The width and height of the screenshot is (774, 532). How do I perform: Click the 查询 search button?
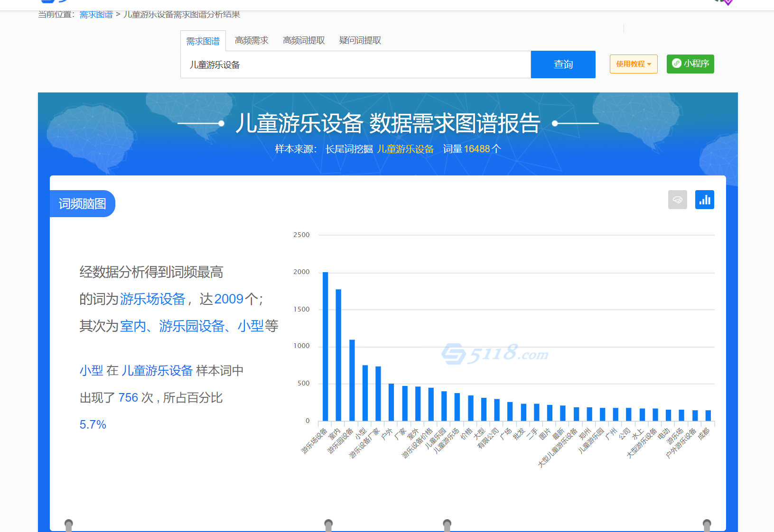click(563, 64)
